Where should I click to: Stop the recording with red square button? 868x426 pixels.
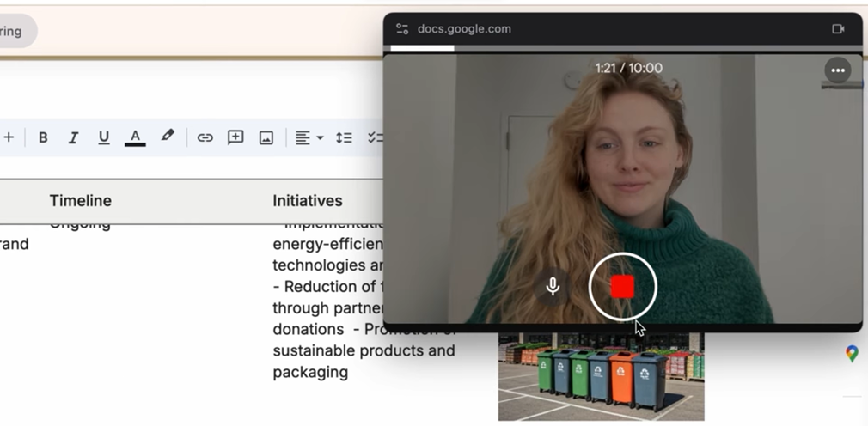[x=622, y=287]
